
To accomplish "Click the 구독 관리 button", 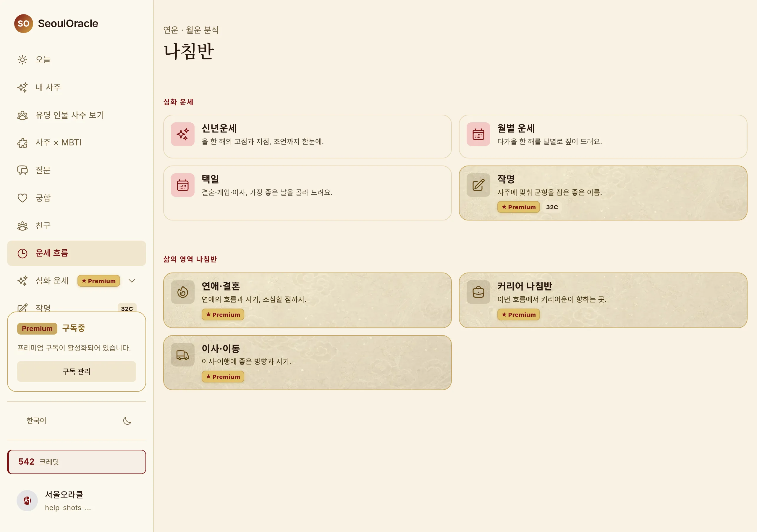I will click(77, 372).
